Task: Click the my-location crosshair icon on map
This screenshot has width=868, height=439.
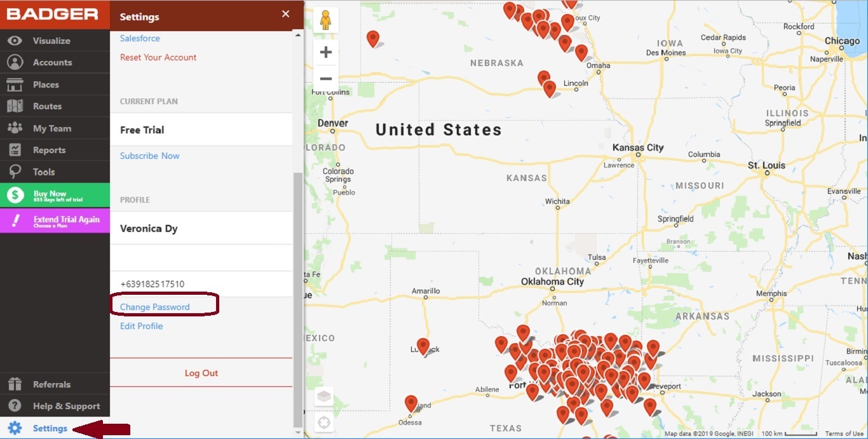Action: click(323, 422)
